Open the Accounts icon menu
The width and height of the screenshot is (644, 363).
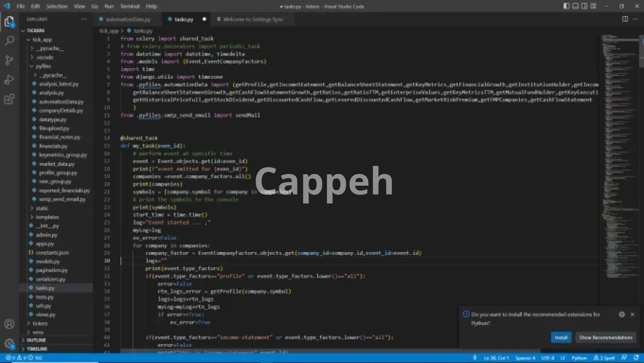tap(9, 324)
